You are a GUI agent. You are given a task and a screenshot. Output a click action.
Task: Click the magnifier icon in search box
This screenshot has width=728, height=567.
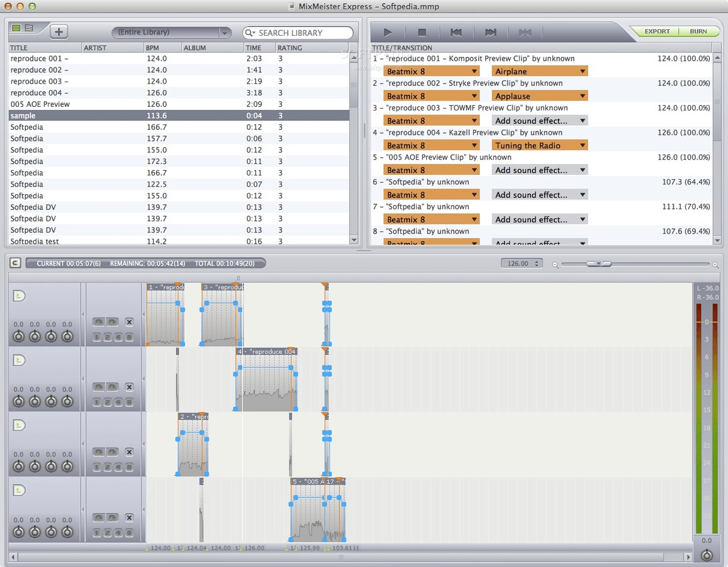point(251,33)
